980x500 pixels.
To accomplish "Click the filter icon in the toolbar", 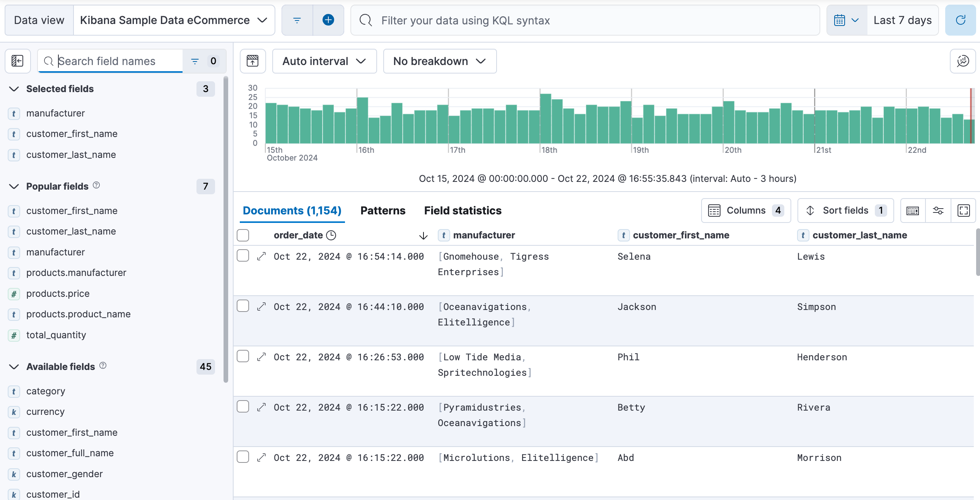I will 297,20.
